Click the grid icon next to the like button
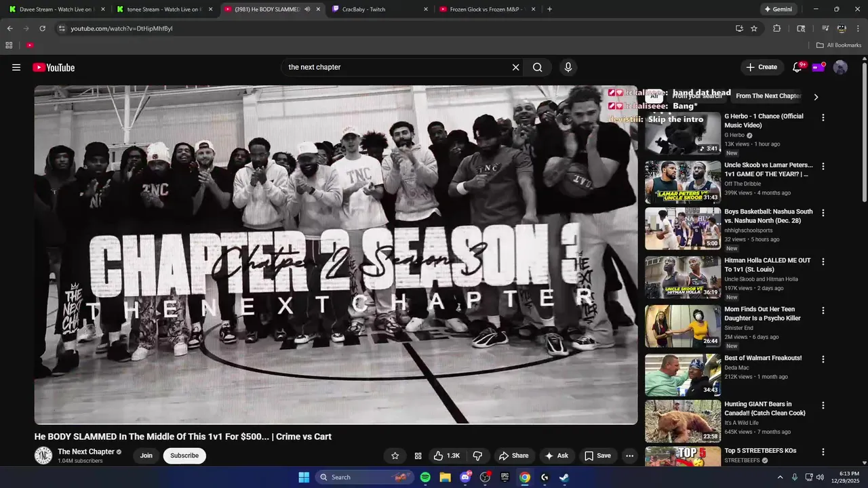 pyautogui.click(x=418, y=455)
